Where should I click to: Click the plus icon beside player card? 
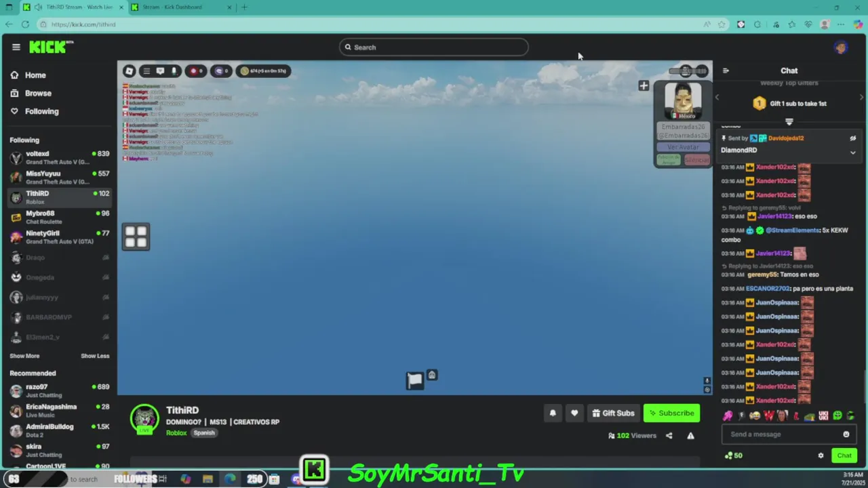coord(644,86)
